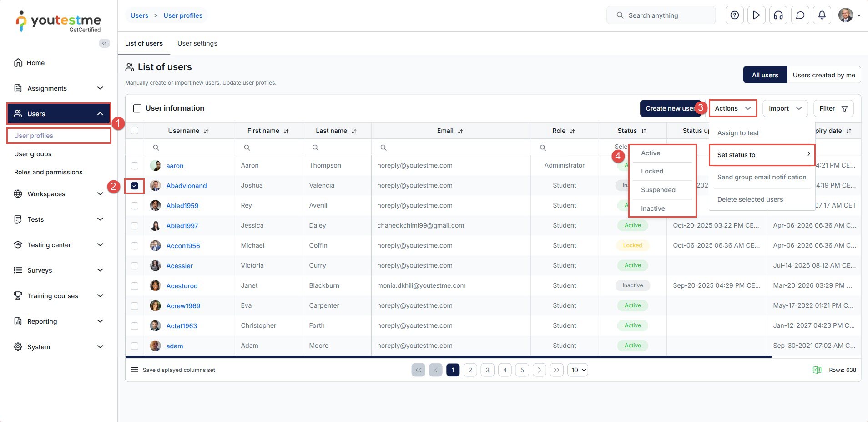Select the aaron user checkbox

[x=135, y=166]
